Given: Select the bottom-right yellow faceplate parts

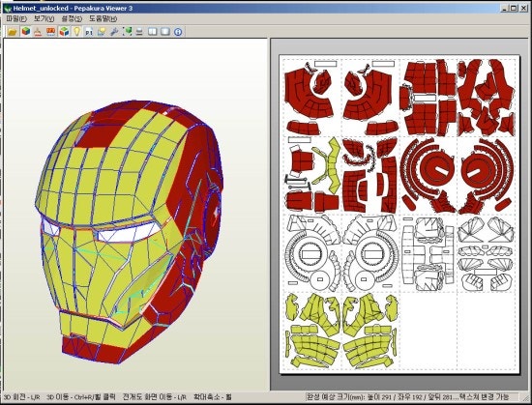Looking at the screenshot, I should click(370, 332).
